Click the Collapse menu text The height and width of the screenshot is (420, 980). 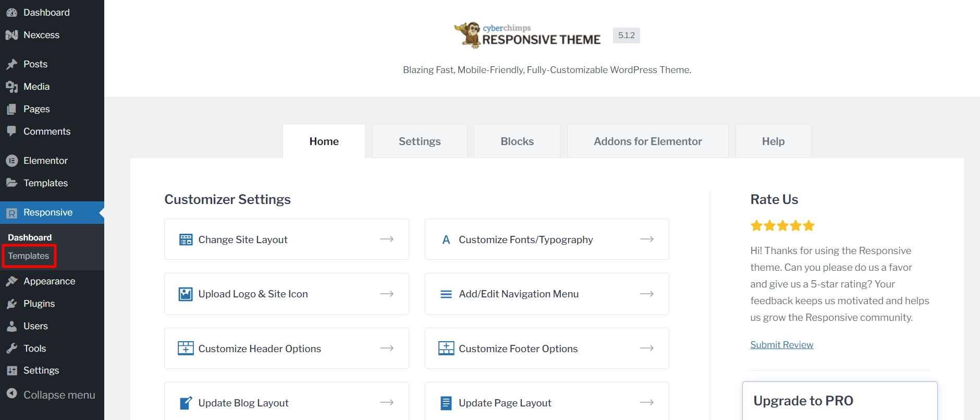point(59,395)
